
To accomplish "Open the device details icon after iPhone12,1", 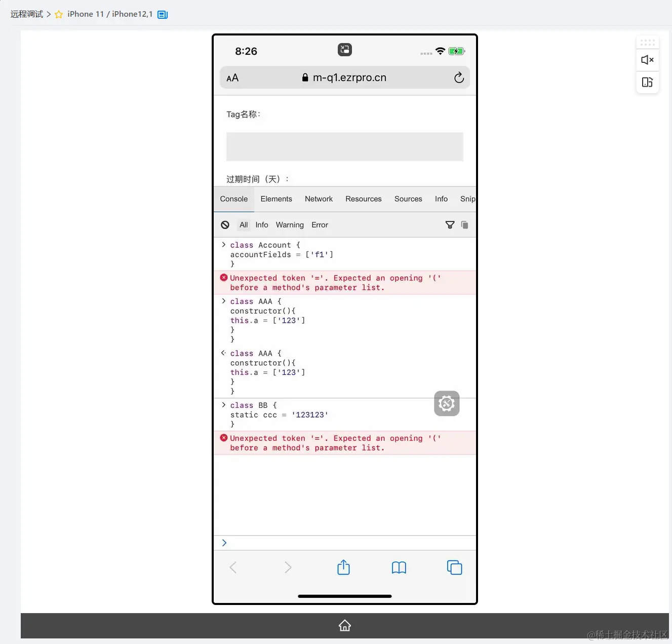I will (163, 15).
